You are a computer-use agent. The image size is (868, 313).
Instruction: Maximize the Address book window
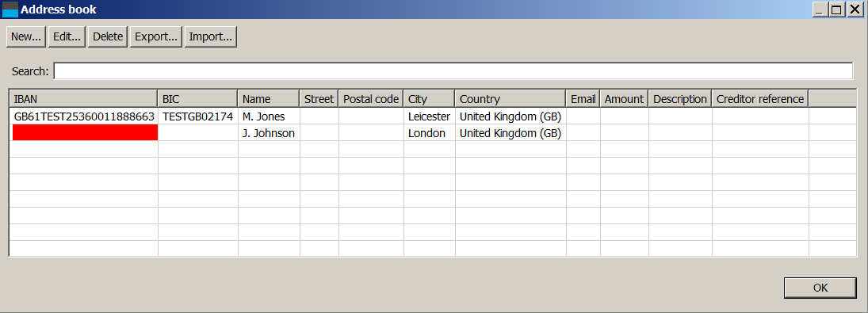click(x=835, y=10)
